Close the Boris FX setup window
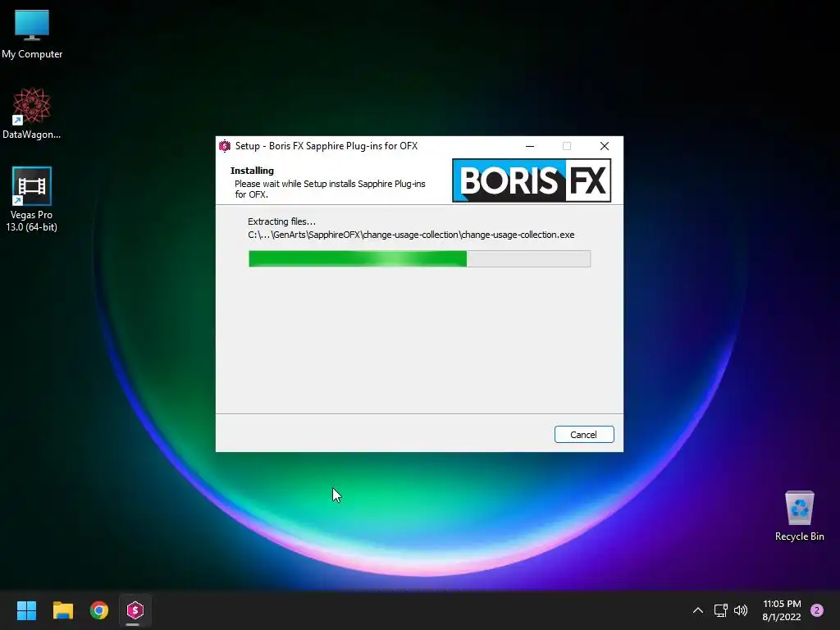This screenshot has width=840, height=630. 605,146
